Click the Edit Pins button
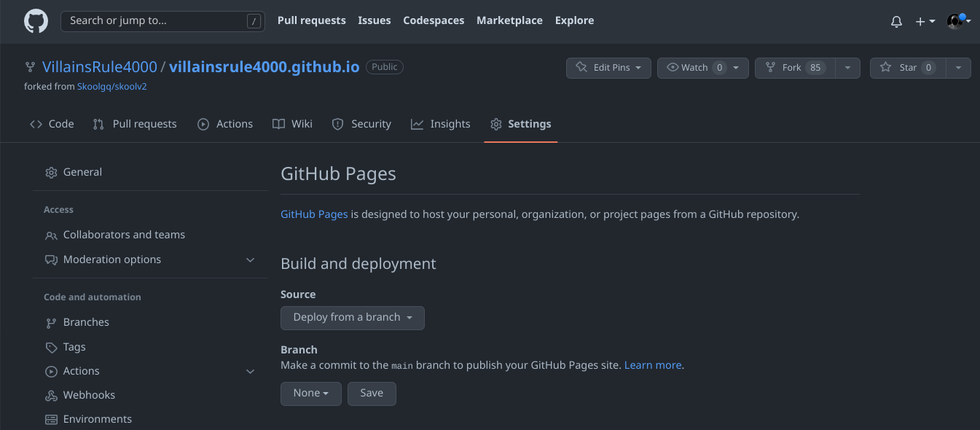980x430 pixels. [608, 68]
